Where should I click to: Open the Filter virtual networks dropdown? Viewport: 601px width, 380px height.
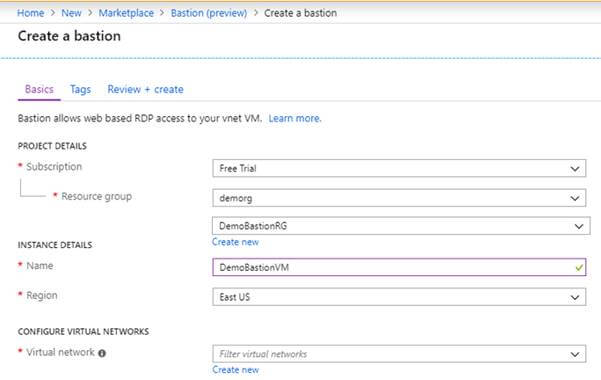[399, 354]
